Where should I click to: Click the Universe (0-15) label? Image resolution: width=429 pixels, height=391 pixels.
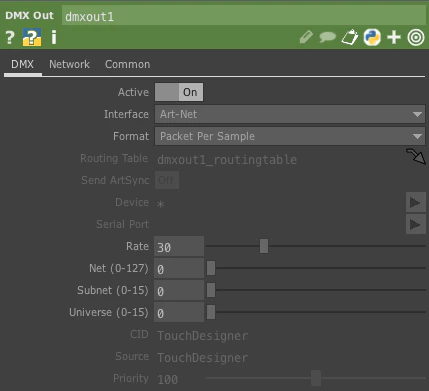tap(109, 312)
